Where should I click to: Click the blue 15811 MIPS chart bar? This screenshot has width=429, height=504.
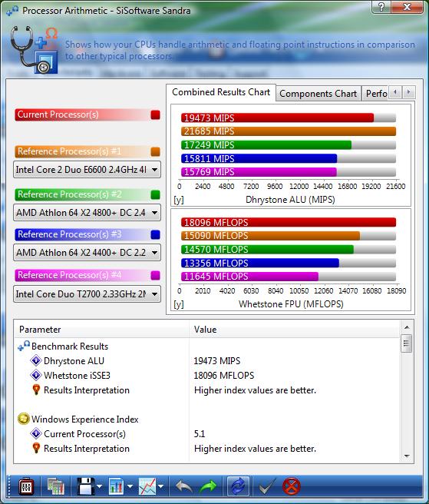259,158
